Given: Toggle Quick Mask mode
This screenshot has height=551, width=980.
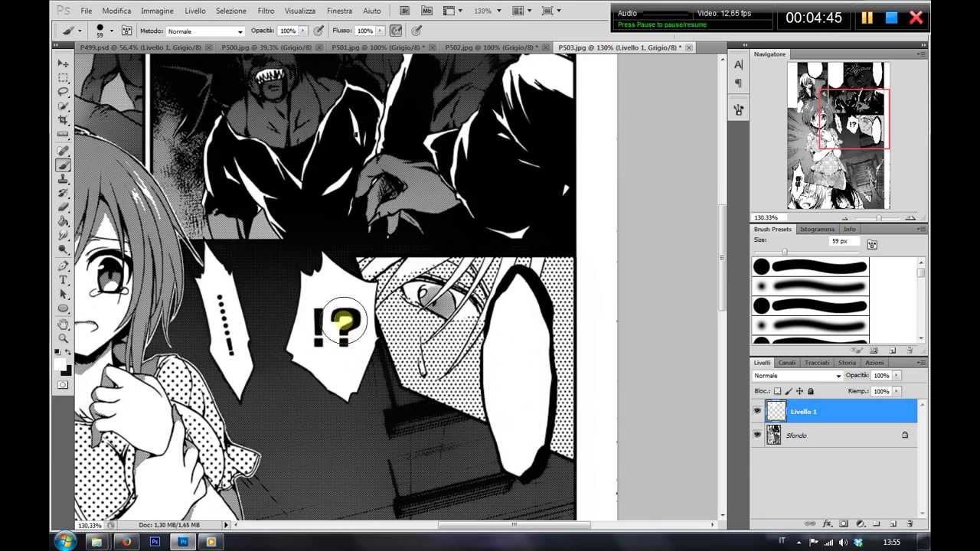Looking at the screenshot, I should click(63, 384).
